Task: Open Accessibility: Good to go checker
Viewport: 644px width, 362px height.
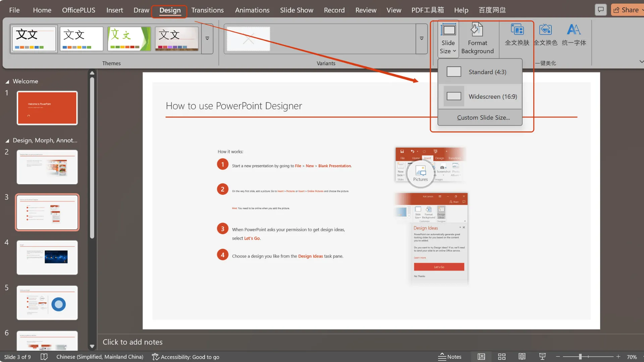Action: [185, 357]
